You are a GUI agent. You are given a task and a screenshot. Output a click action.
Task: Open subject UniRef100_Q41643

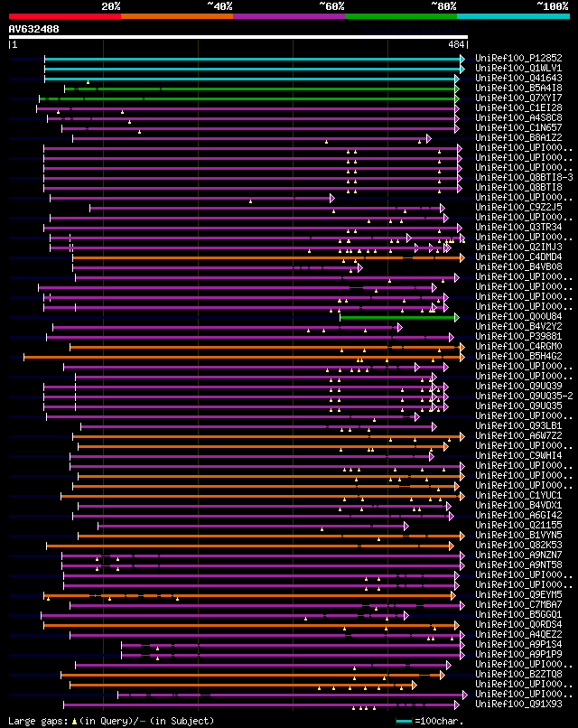518,78
